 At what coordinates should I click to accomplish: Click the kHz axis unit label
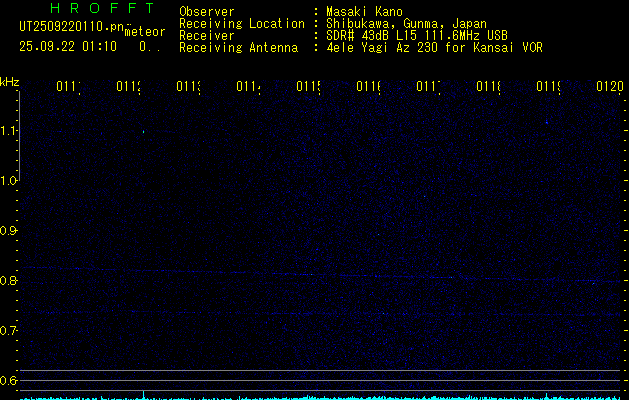[x=10, y=80]
